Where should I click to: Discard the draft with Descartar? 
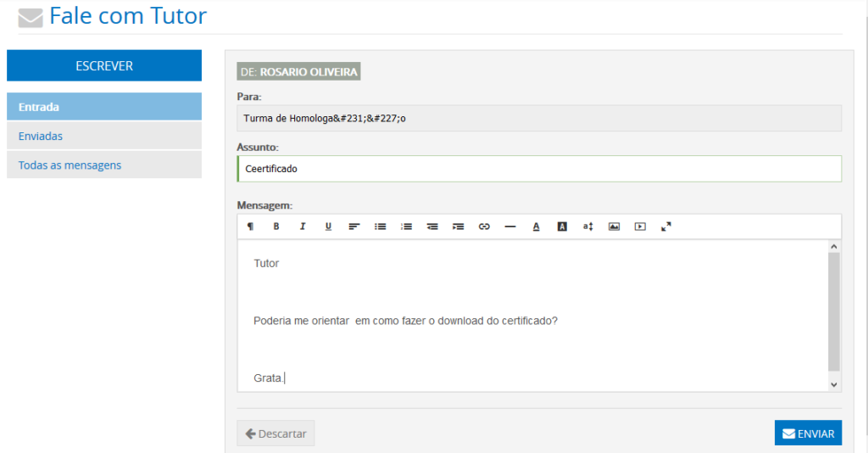[275, 433]
